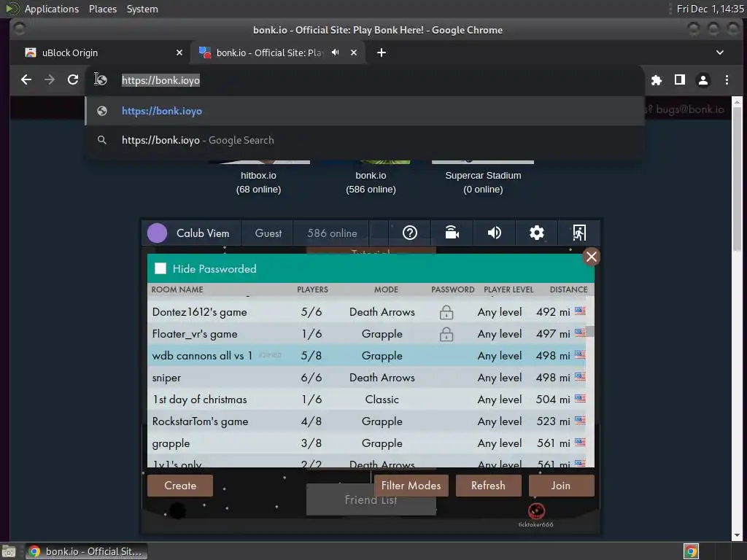
Task: Click the Join button
Action: pyautogui.click(x=561, y=485)
